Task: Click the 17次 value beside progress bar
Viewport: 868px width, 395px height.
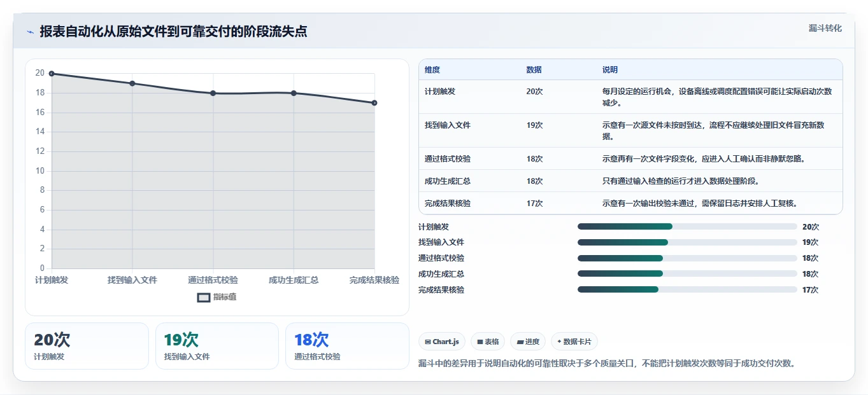Action: [x=810, y=289]
